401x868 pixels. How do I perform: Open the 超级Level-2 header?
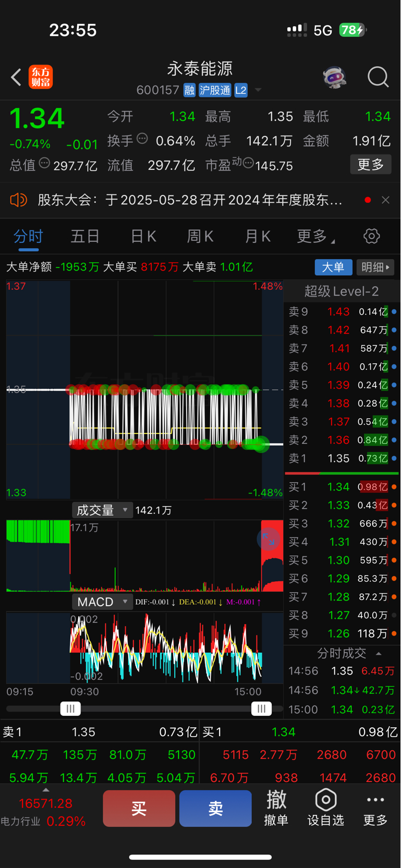click(342, 291)
